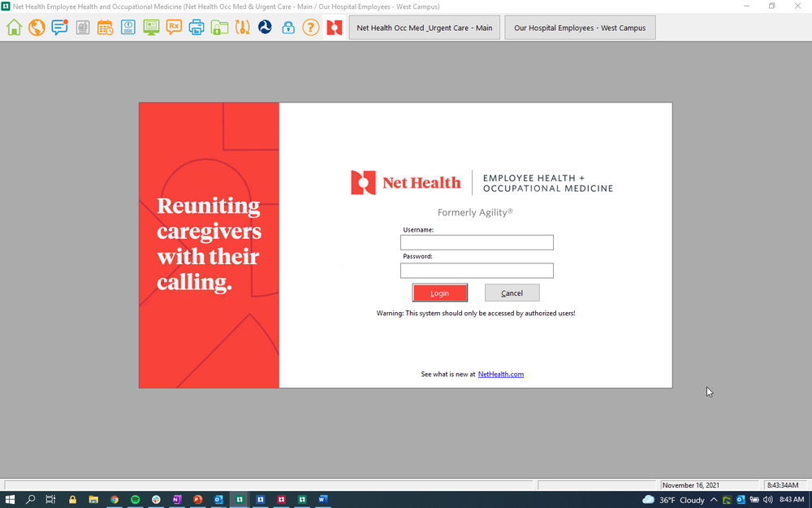Open the blue messages chat bubble icon
The height and width of the screenshot is (508, 812).
coord(59,28)
